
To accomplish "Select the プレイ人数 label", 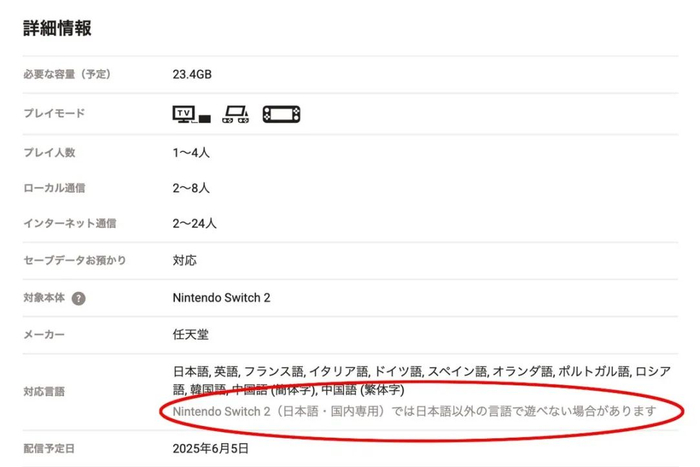I will (49, 153).
